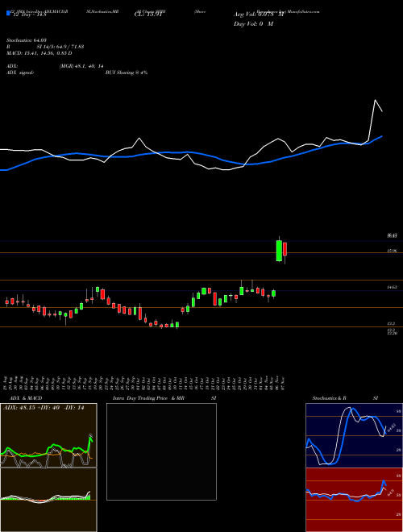Click the peak of the white price line
Screen dimensions: 403x532
click(x=375, y=100)
